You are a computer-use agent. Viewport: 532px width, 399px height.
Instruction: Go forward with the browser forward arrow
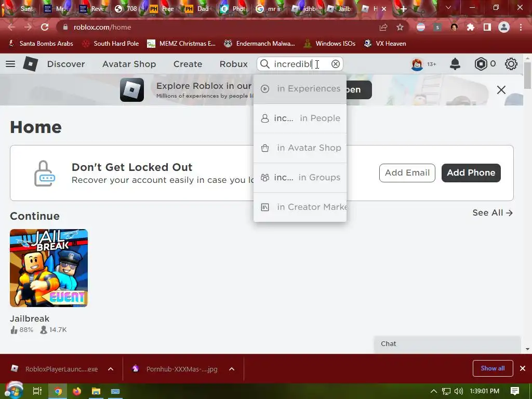click(x=28, y=27)
